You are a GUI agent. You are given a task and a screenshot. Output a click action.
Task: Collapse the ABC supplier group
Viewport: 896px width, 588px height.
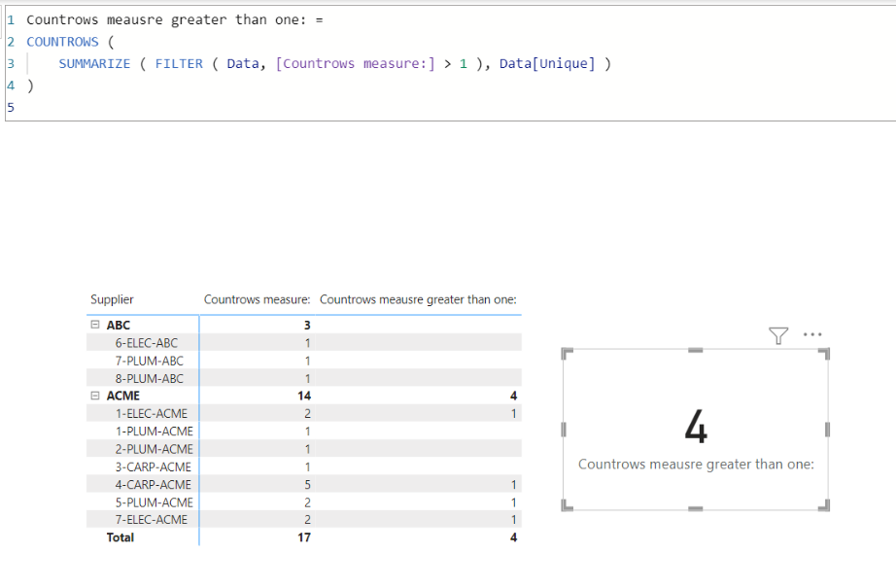coord(95,325)
